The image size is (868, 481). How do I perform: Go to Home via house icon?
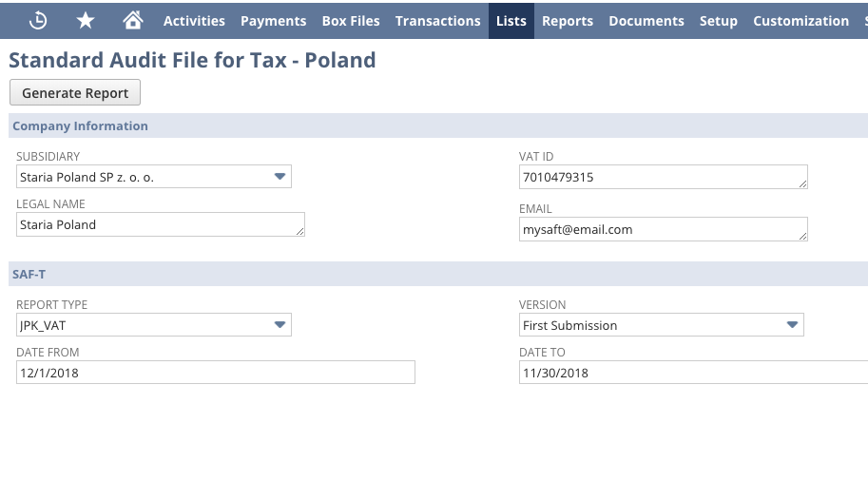click(133, 21)
